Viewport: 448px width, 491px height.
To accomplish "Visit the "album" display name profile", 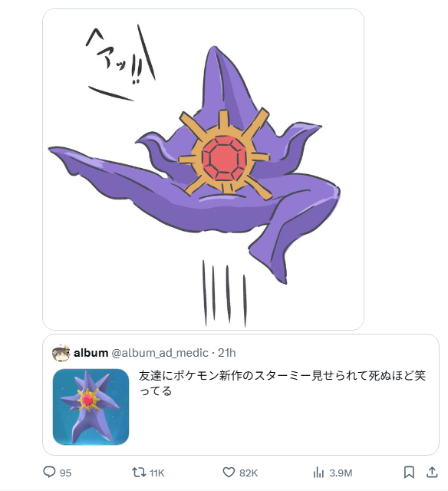I will pos(91,353).
